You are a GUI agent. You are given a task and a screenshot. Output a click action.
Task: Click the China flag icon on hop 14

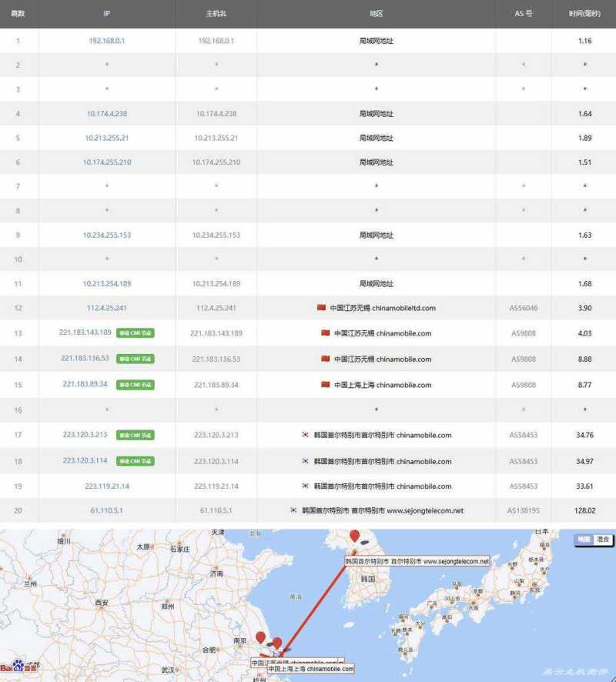point(326,359)
